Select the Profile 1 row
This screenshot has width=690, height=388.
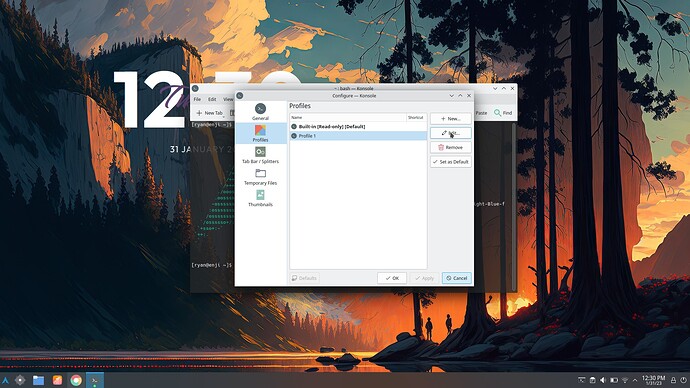358,136
